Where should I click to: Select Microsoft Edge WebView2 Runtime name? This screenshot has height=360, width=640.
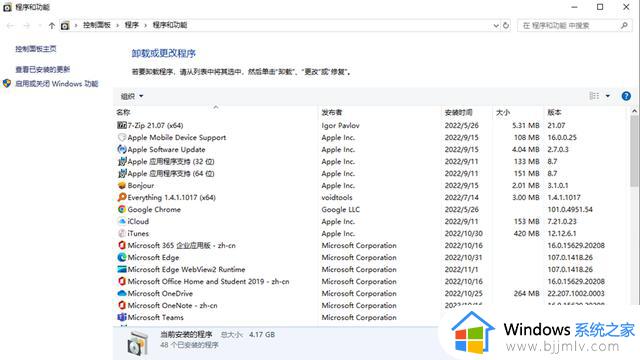[186, 269]
